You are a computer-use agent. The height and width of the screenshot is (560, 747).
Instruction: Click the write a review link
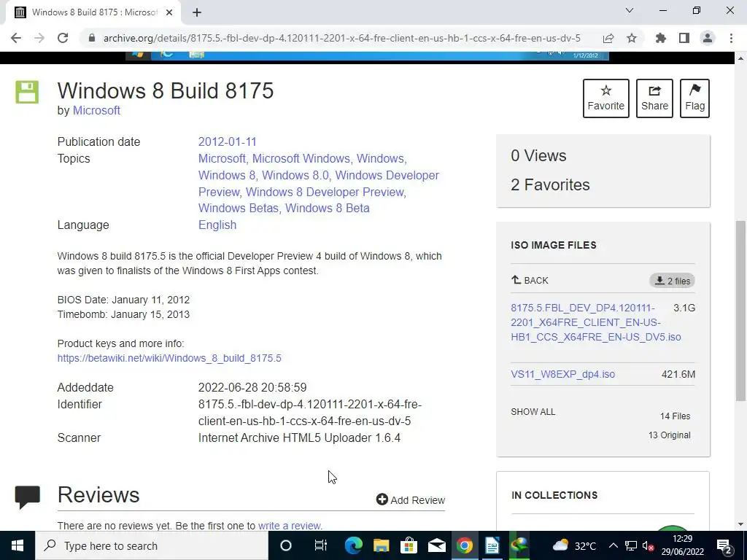coord(289,526)
